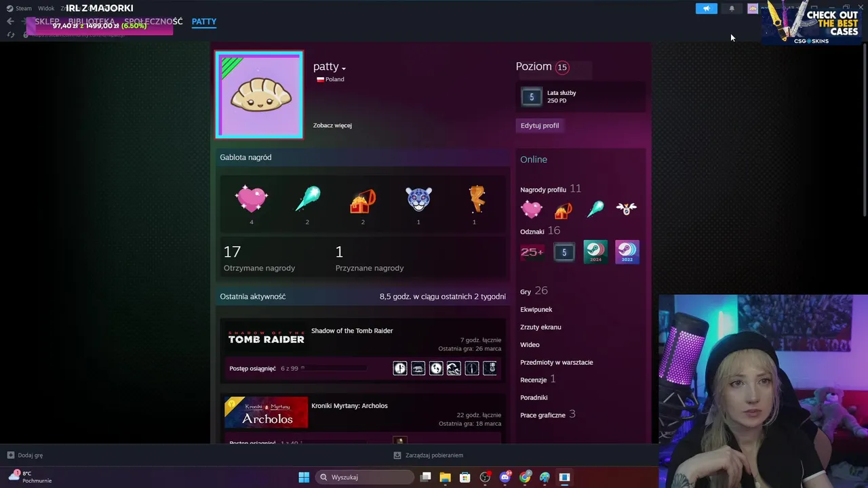Open File Explorer from the taskbar

pyautogui.click(x=445, y=477)
